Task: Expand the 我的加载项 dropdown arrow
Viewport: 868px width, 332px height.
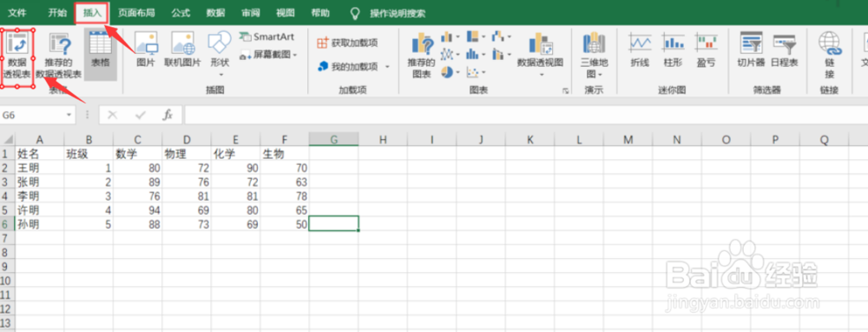Action: [x=387, y=67]
